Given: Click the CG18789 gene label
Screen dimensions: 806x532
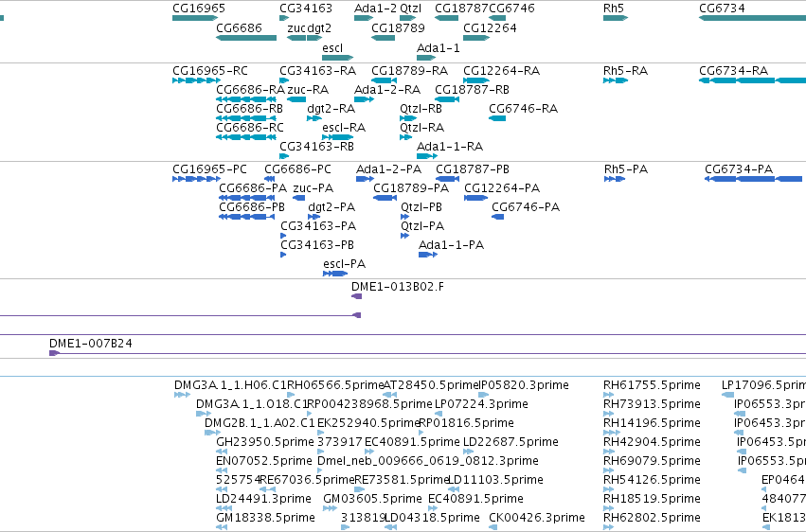Looking at the screenshot, I should point(399,27).
